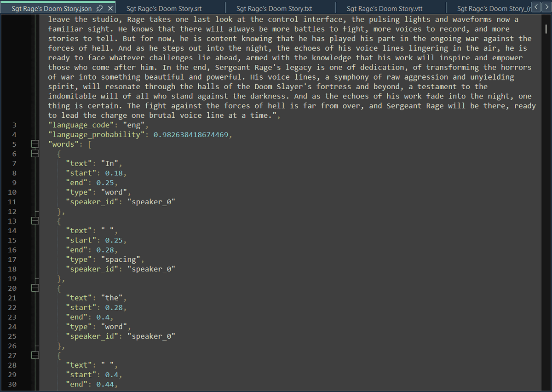Click the "In" text value on line 7

click(110, 163)
